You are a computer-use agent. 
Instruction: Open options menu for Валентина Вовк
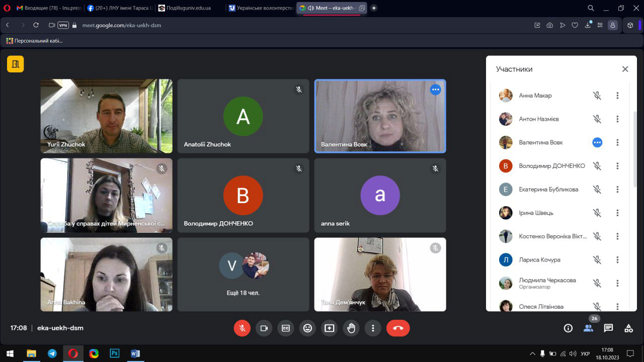click(x=617, y=142)
